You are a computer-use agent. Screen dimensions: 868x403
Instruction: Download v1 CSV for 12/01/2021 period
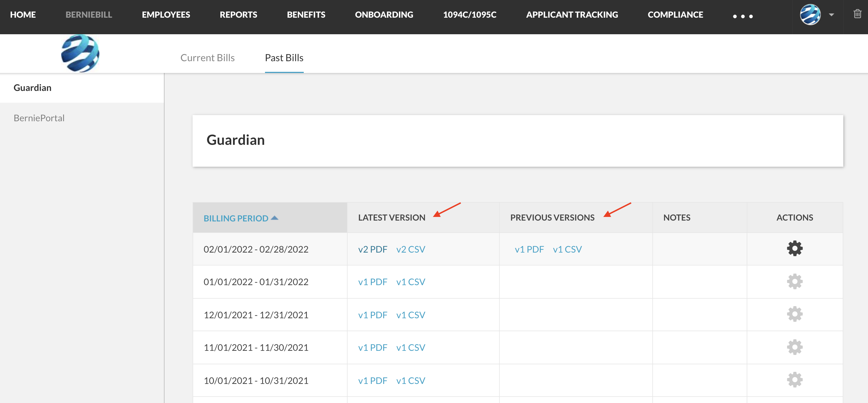click(410, 315)
